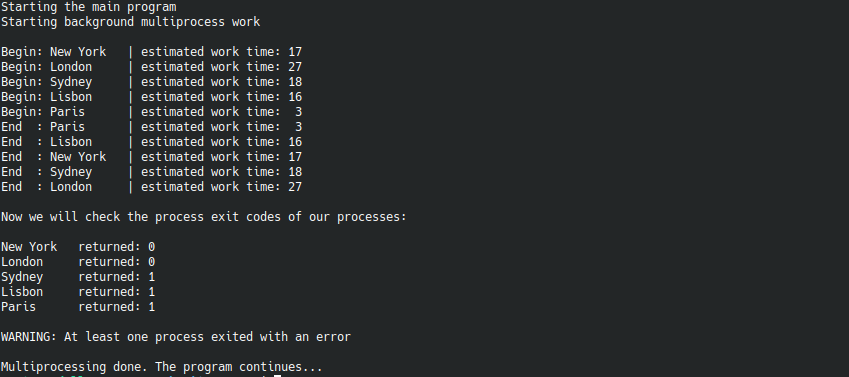
Task: Click the "Multiprocessing done" final message line
Action: pyautogui.click(x=162, y=367)
